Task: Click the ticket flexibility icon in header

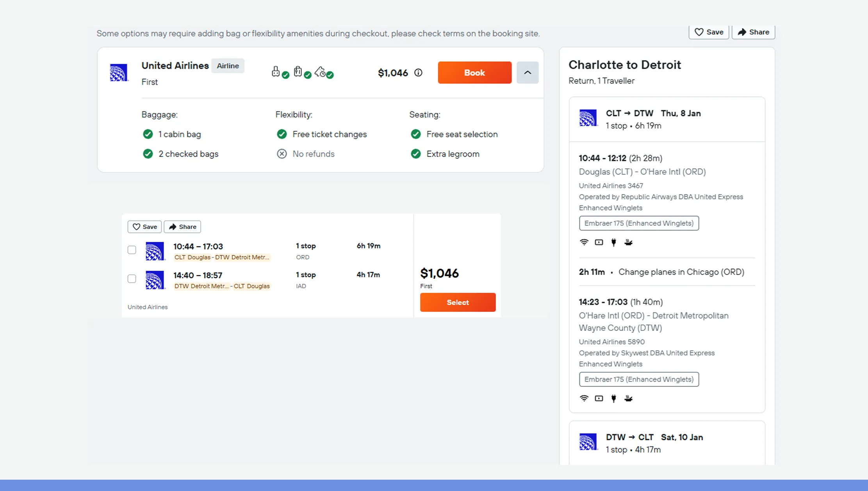Action: [321, 72]
